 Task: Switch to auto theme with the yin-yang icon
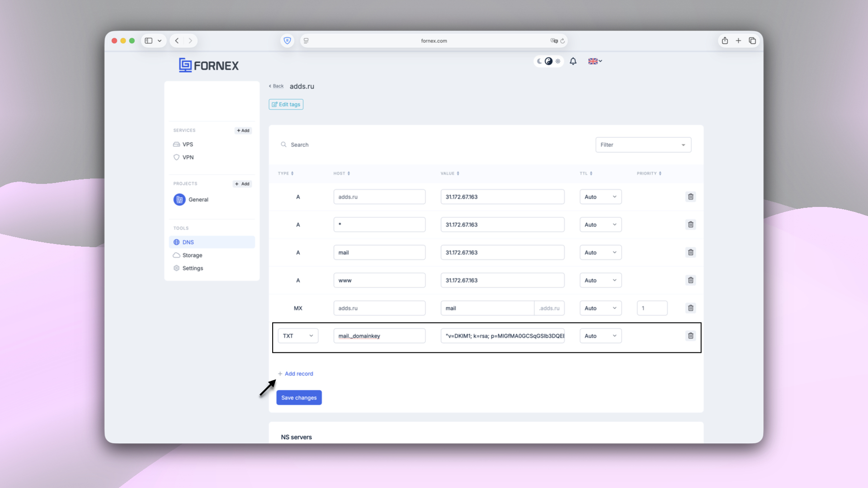click(548, 61)
